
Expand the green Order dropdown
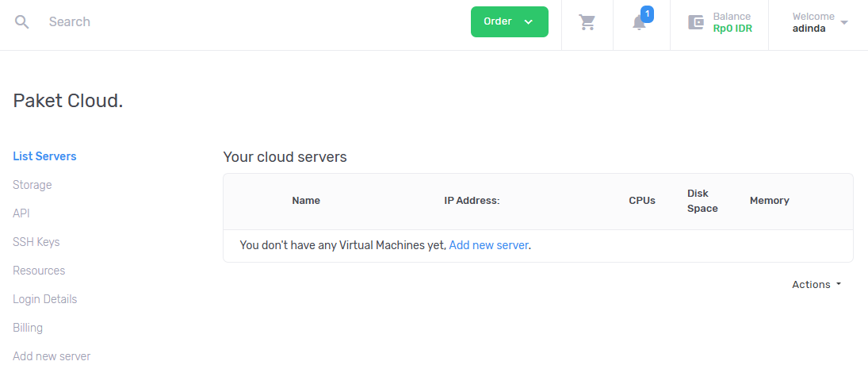[509, 21]
